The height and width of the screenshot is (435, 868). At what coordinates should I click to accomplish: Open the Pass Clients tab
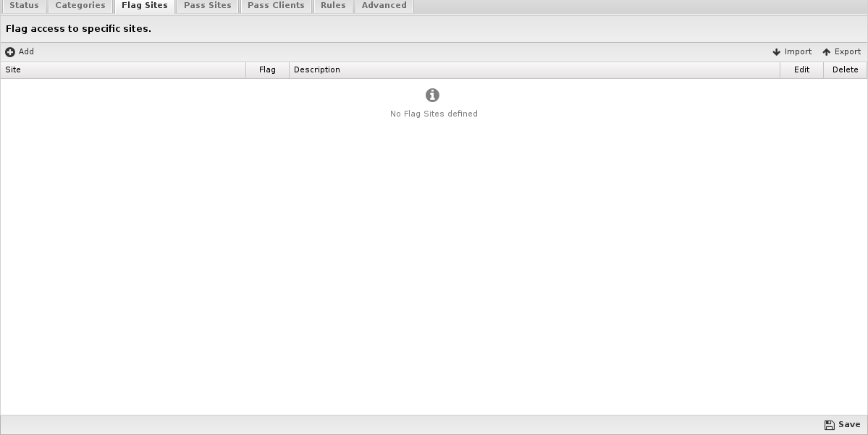tap(276, 6)
